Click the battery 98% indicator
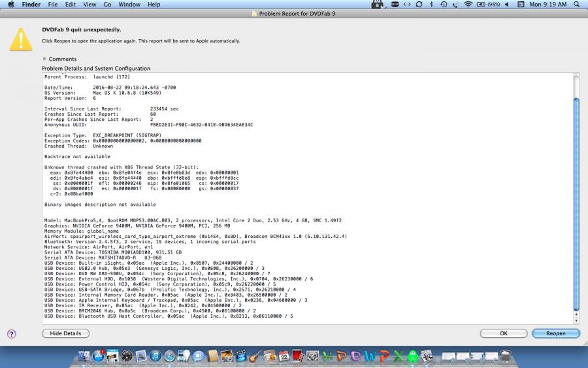This screenshot has height=368, width=588. coord(488,5)
